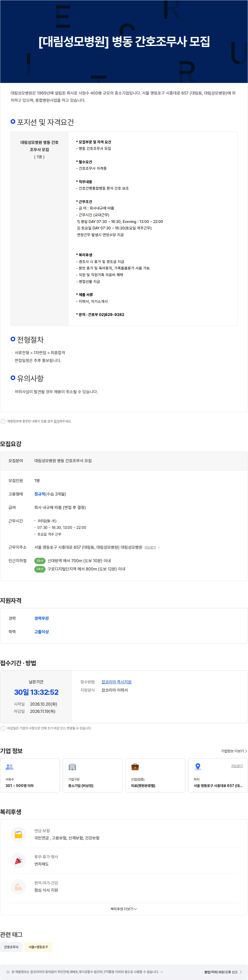Select the 간호조무사 related tag
Image resolution: width=248 pixels, height=980 pixels.
click(11, 947)
